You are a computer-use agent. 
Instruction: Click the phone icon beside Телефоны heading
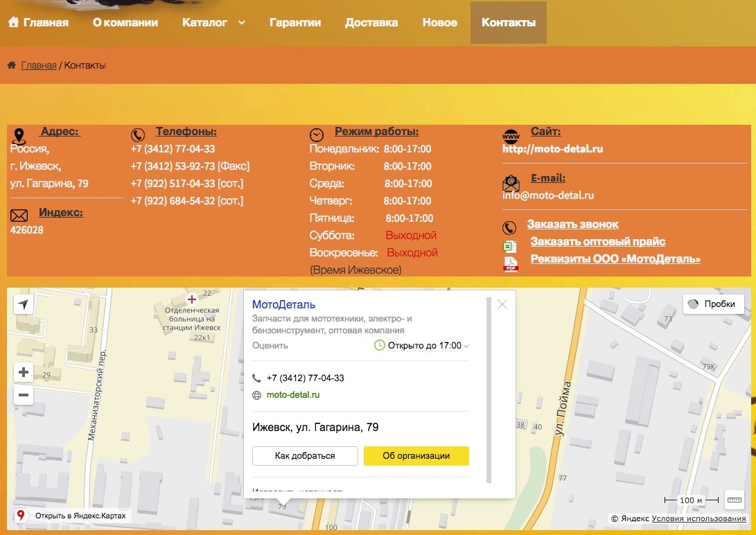coord(138,135)
